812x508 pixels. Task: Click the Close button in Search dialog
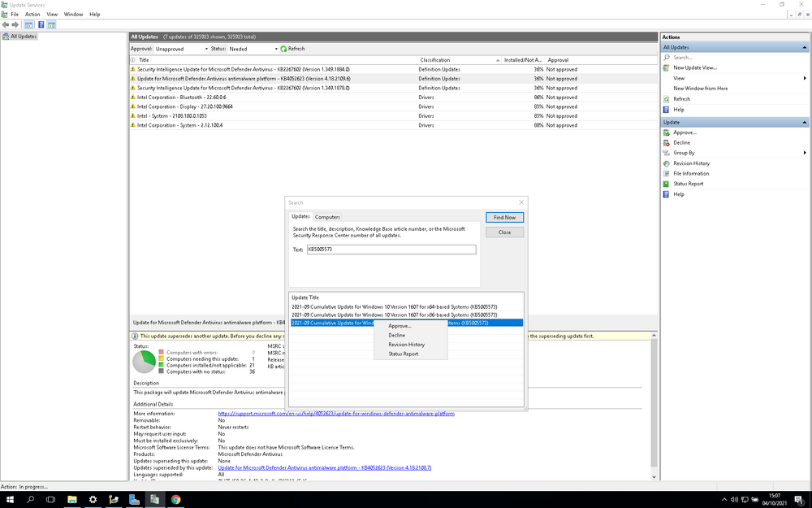tap(504, 232)
